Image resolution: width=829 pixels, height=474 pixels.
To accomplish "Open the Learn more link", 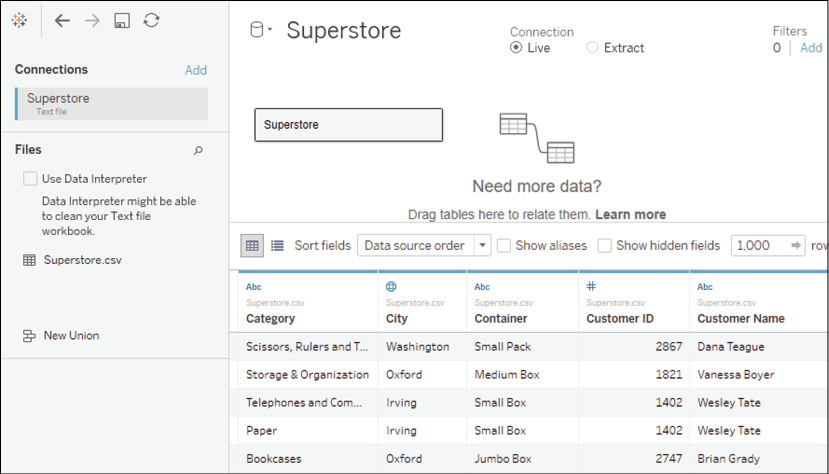I will [x=630, y=215].
